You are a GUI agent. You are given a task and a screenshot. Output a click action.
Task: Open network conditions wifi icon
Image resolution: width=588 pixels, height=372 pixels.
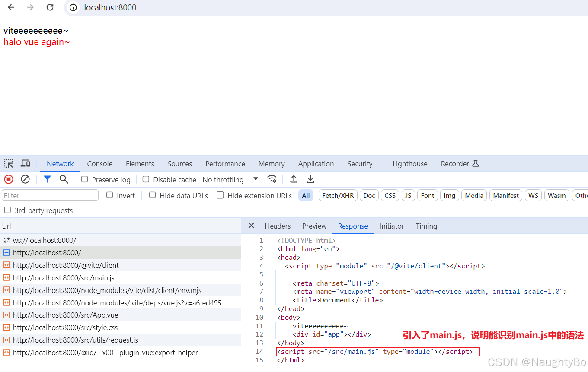[x=272, y=179]
